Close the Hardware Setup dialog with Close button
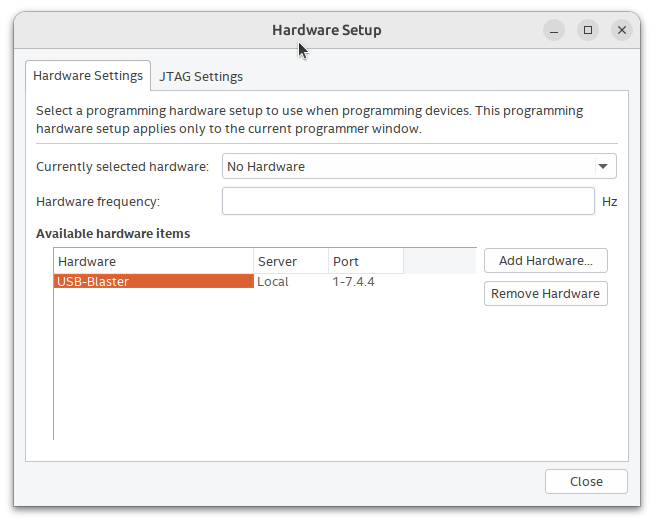 (x=586, y=482)
